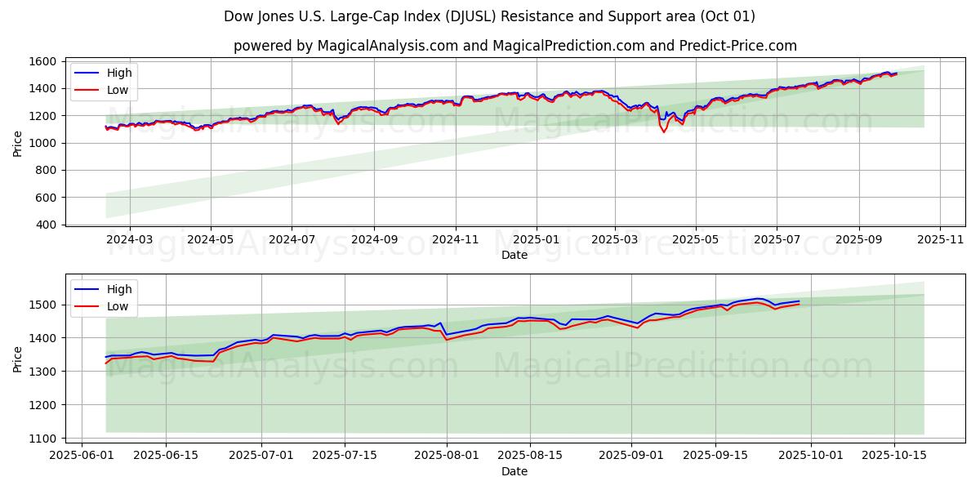
Task: Click the "Price" y-axis label of the bottom chart
Action: [18, 359]
